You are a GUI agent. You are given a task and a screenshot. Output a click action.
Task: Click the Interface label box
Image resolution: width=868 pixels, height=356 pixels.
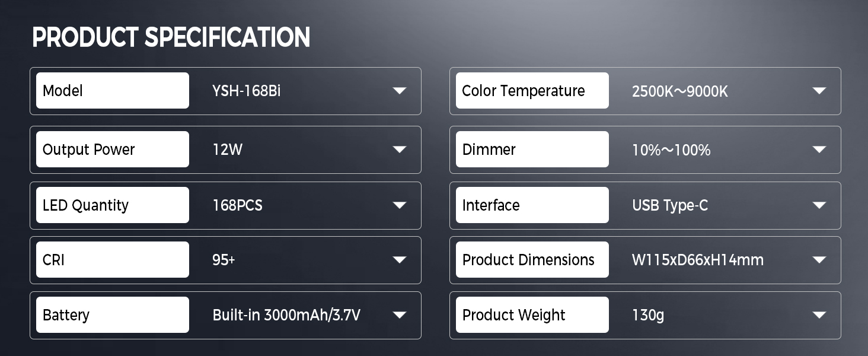[x=532, y=205]
